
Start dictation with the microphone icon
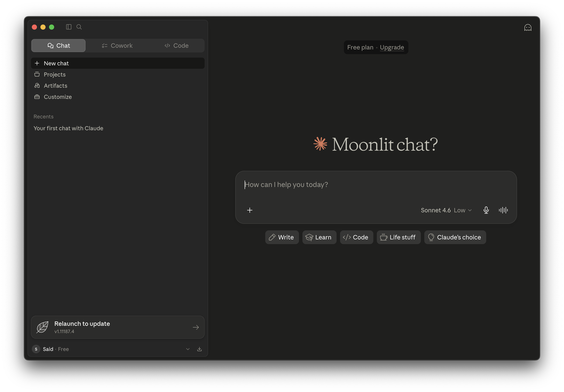(486, 210)
